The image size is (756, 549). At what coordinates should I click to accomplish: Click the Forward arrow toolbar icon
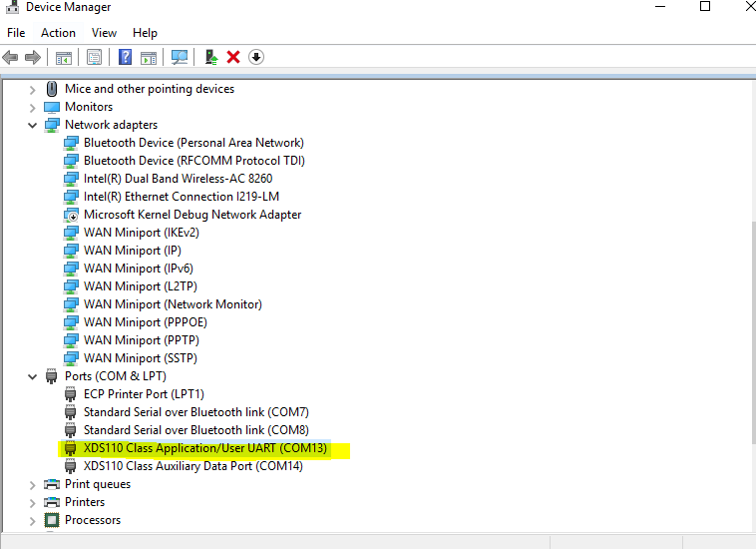[32, 58]
